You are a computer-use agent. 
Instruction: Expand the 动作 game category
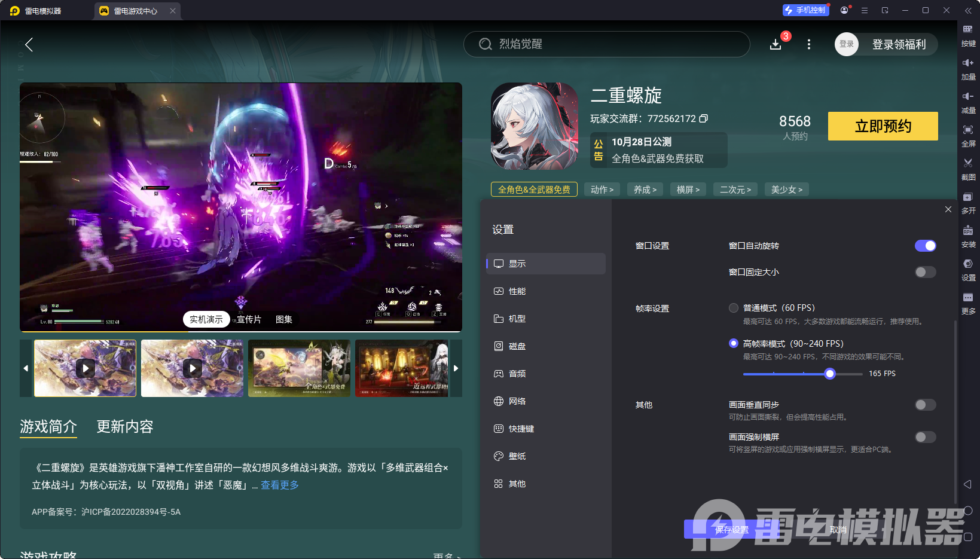click(602, 189)
